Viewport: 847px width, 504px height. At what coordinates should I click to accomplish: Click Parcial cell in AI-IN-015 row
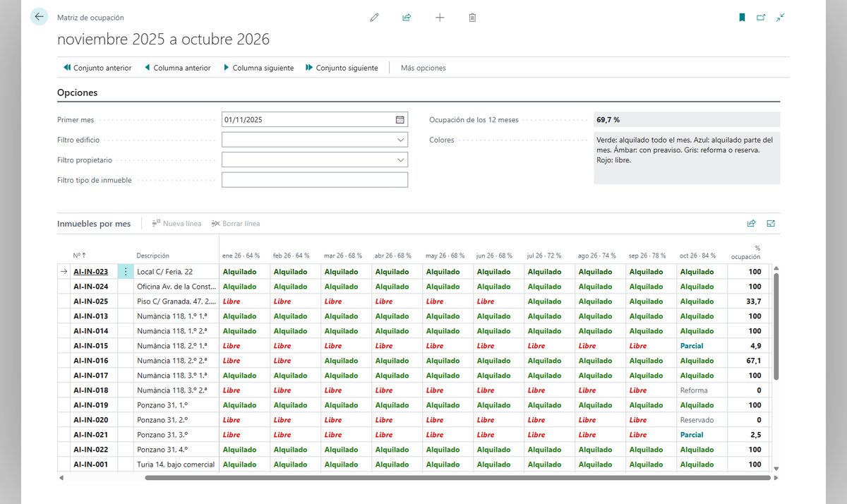click(x=692, y=346)
